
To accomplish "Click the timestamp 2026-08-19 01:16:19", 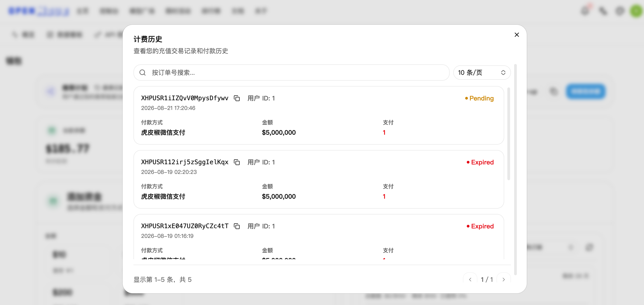I will coord(167,236).
